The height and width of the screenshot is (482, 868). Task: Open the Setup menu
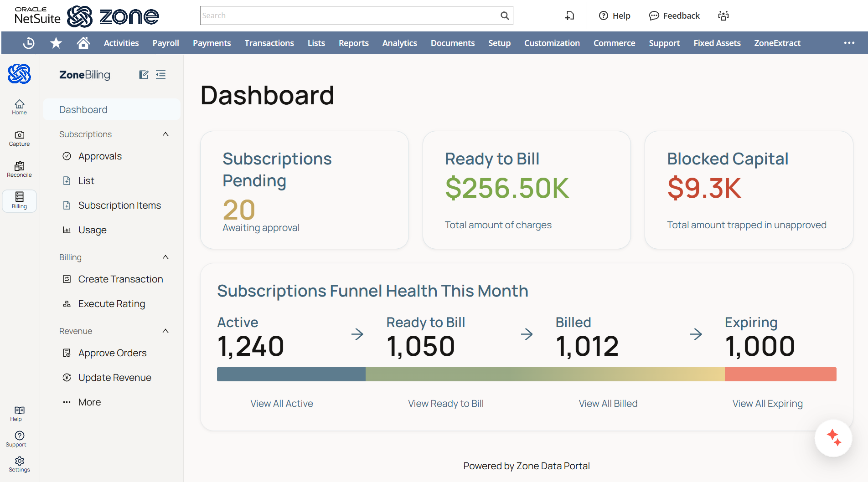tap(499, 43)
